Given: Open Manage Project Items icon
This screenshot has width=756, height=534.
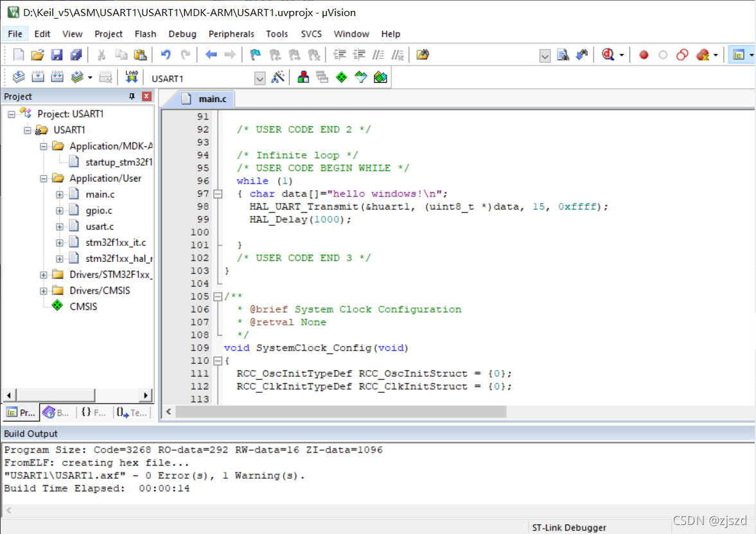Looking at the screenshot, I should 303,77.
